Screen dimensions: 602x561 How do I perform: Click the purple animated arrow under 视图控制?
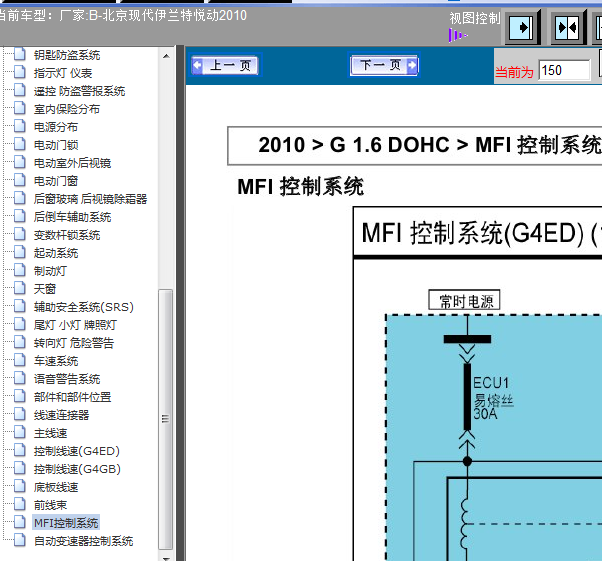[458, 36]
